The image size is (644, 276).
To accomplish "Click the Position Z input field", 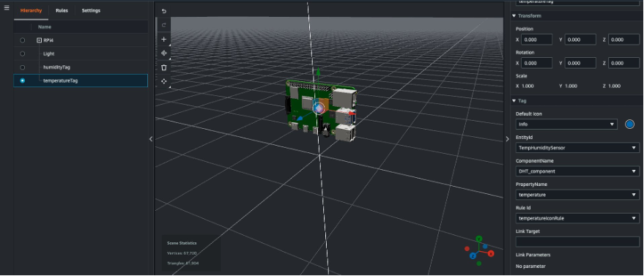I will click(x=624, y=40).
